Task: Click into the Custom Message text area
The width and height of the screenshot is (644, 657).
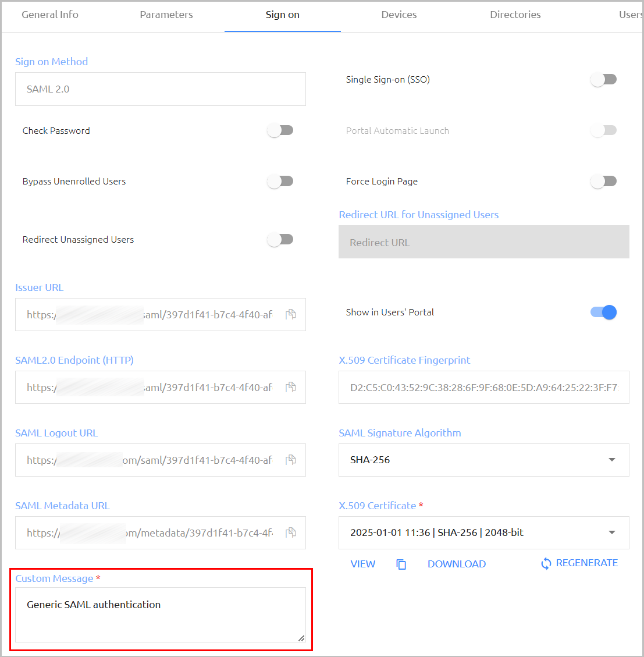Action: coord(161,615)
